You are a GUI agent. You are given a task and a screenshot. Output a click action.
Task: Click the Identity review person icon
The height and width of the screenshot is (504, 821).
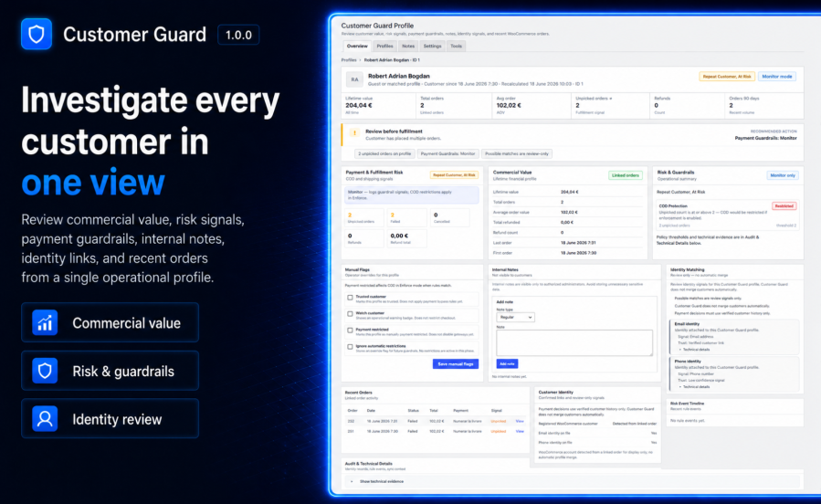coord(45,419)
